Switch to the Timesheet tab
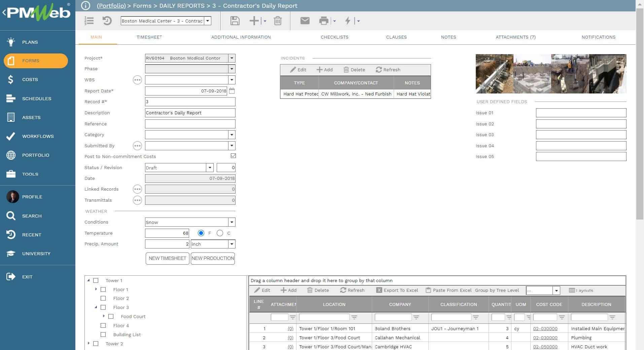This screenshot has width=644, height=350. tap(149, 37)
